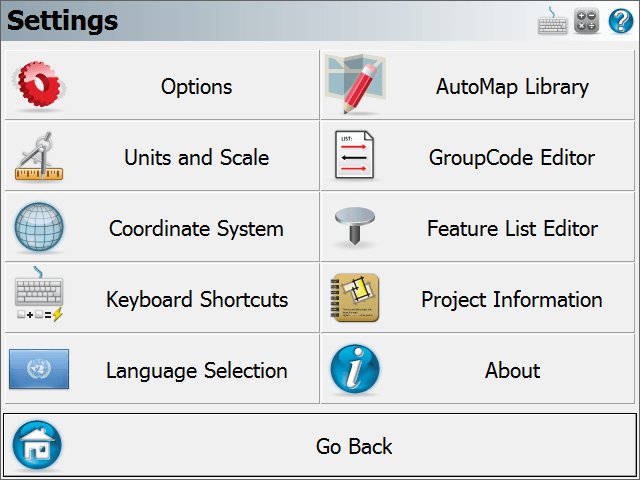Click the pushpin Feature List icon
This screenshot has height=480, width=640.
(x=355, y=226)
